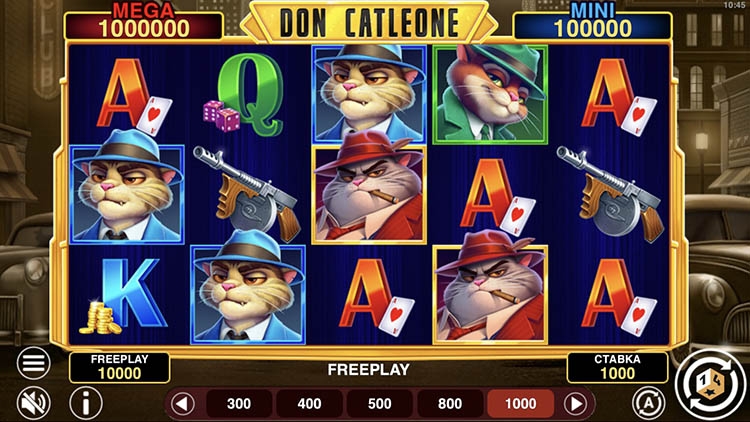Click the Don Catleone title logo
The width and height of the screenshot is (750, 422).
click(369, 22)
